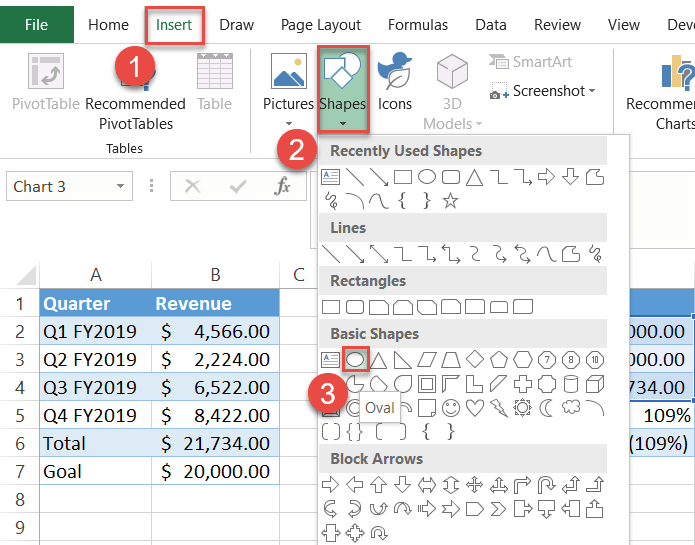Image resolution: width=695 pixels, height=545 pixels.
Task: Expand the Pictures dropdown
Action: point(288,124)
